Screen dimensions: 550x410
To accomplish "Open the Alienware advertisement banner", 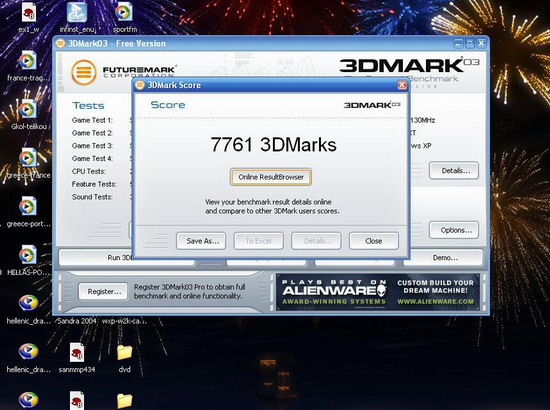I will [x=378, y=293].
